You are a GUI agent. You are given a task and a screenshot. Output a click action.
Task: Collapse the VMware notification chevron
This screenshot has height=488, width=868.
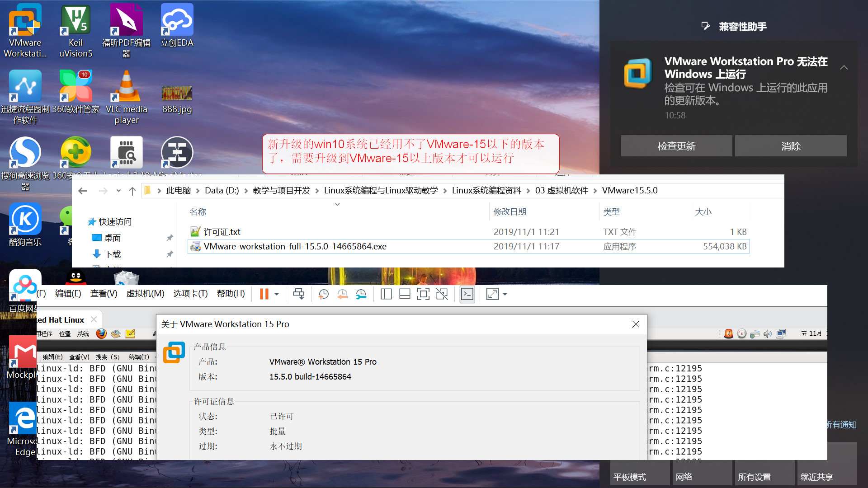pos(844,67)
